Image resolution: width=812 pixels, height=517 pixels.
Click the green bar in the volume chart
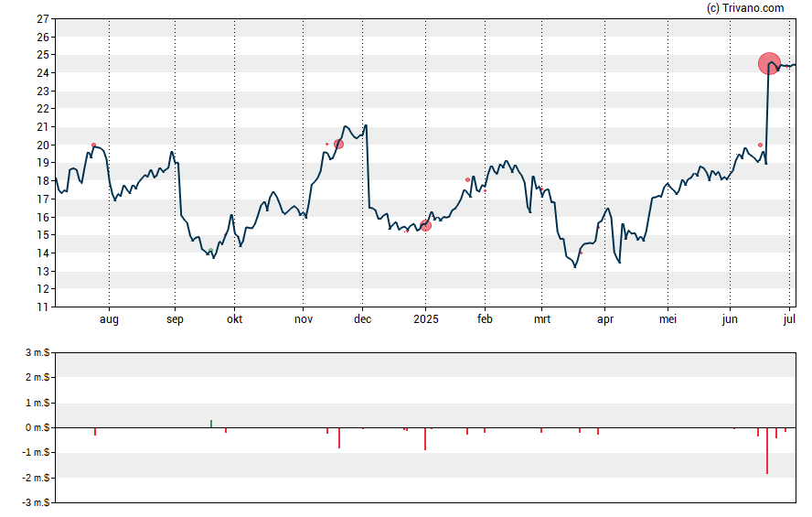(x=211, y=424)
